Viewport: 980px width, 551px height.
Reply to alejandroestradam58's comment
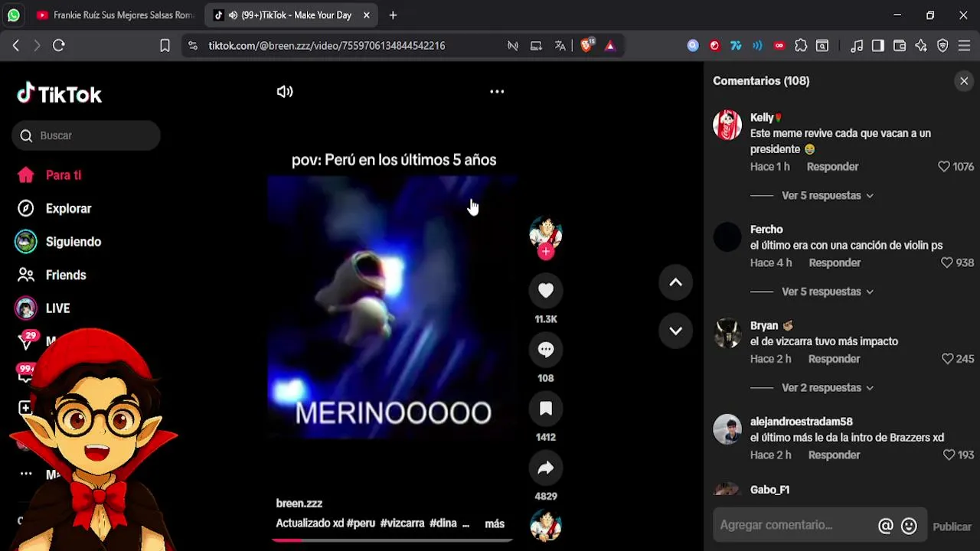(x=834, y=455)
